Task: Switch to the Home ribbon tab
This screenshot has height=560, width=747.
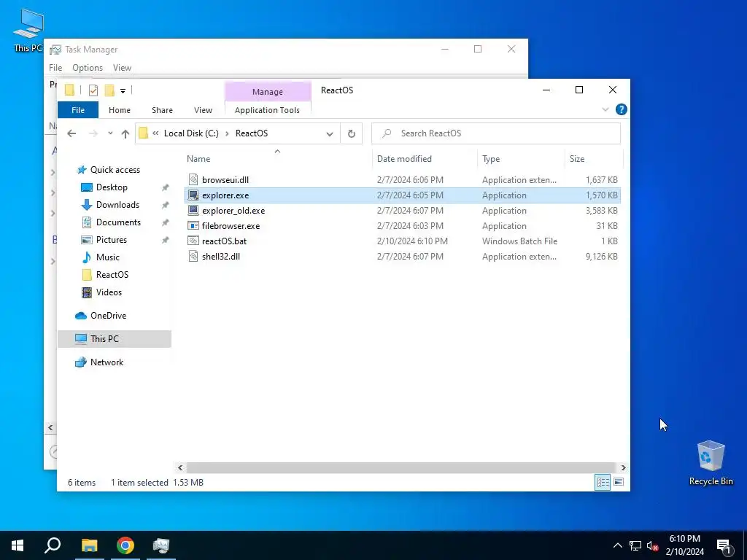Action: click(120, 110)
